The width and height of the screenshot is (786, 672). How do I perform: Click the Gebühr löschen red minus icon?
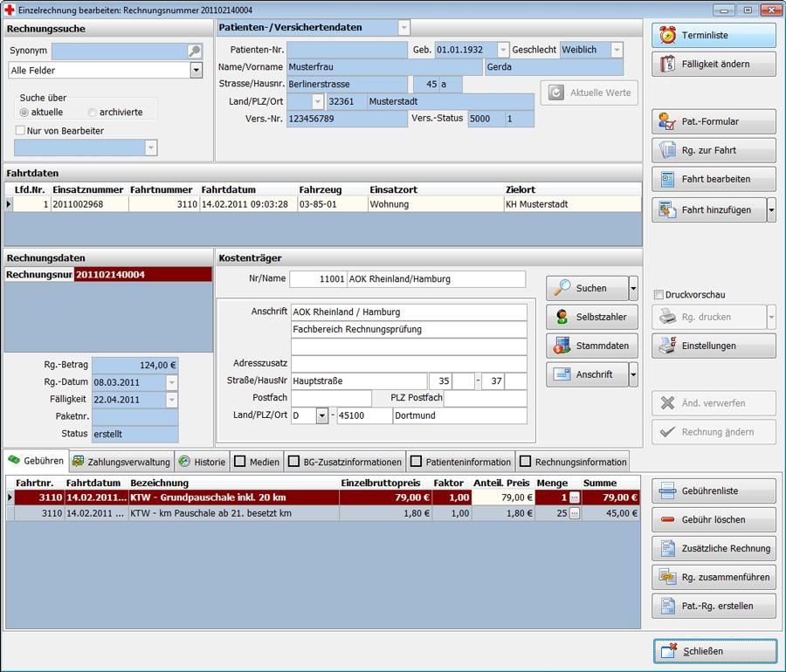[x=668, y=520]
